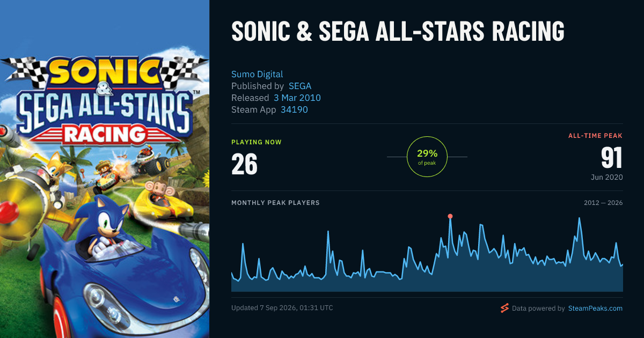Click the playing now count 26
The image size is (644, 338).
[244, 164]
